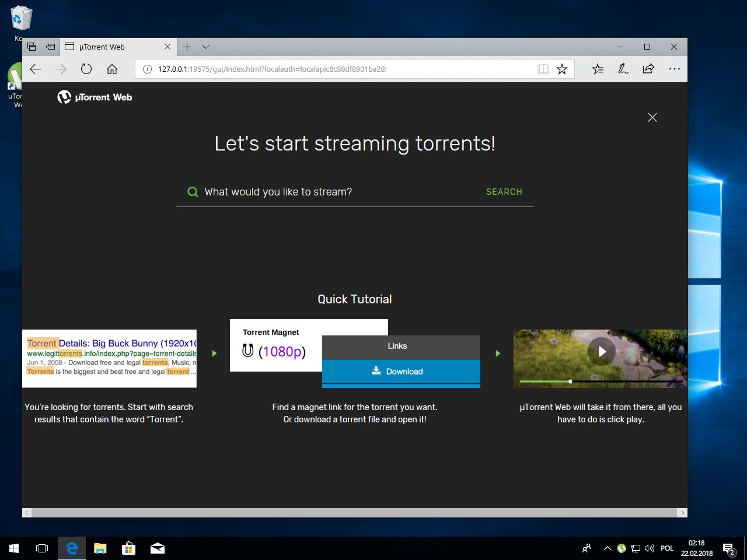Open the Mail app from the taskbar

pos(158,548)
